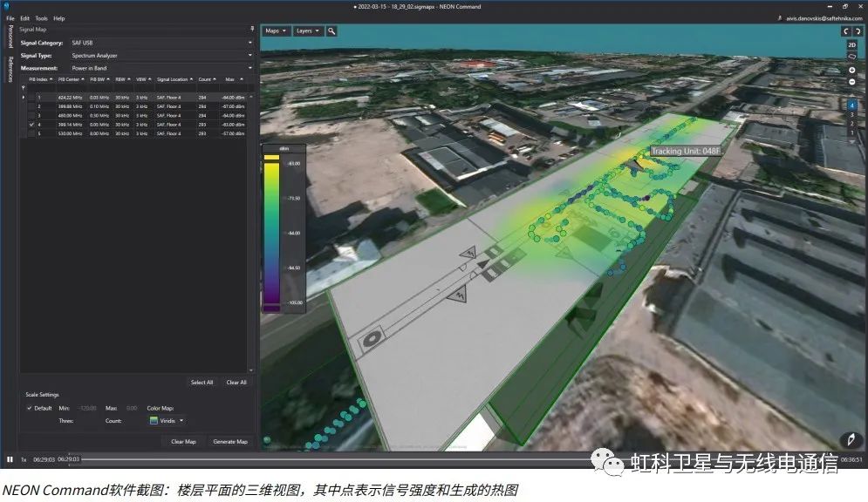Viewport: 868px width, 502px height.
Task: Pin the Signal Map panel
Action: click(252, 29)
